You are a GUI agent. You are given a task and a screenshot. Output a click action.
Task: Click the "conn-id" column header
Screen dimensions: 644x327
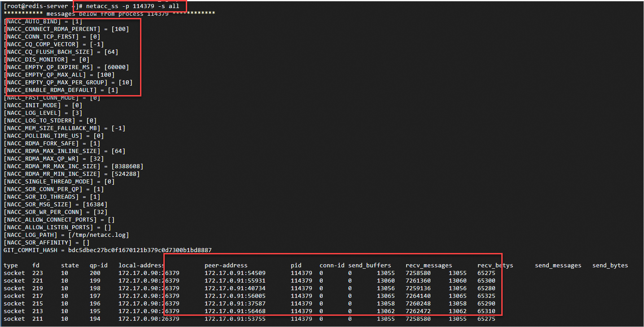(x=332, y=266)
